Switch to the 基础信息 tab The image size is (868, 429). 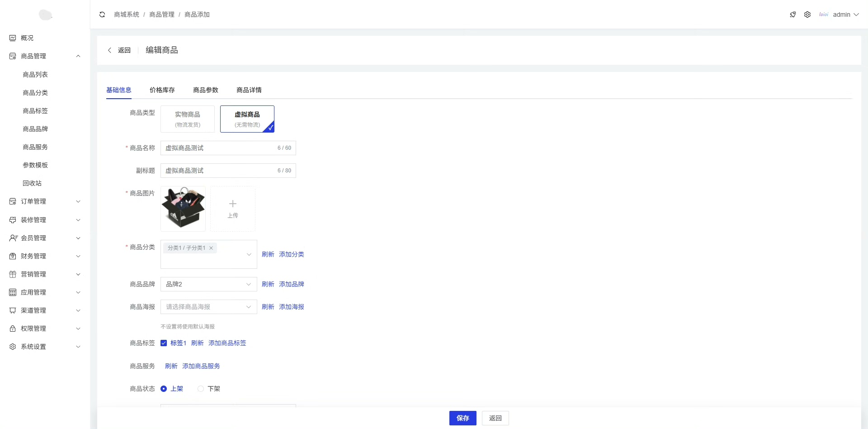(119, 90)
